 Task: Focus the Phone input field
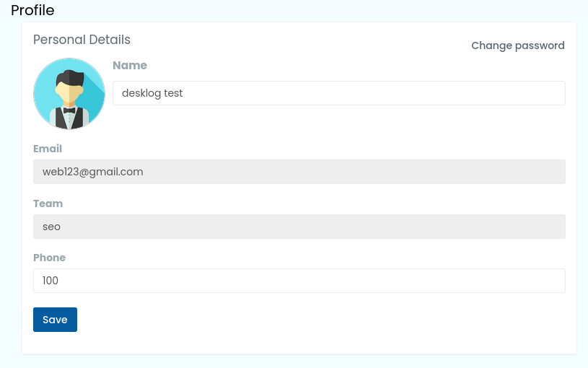(299, 281)
